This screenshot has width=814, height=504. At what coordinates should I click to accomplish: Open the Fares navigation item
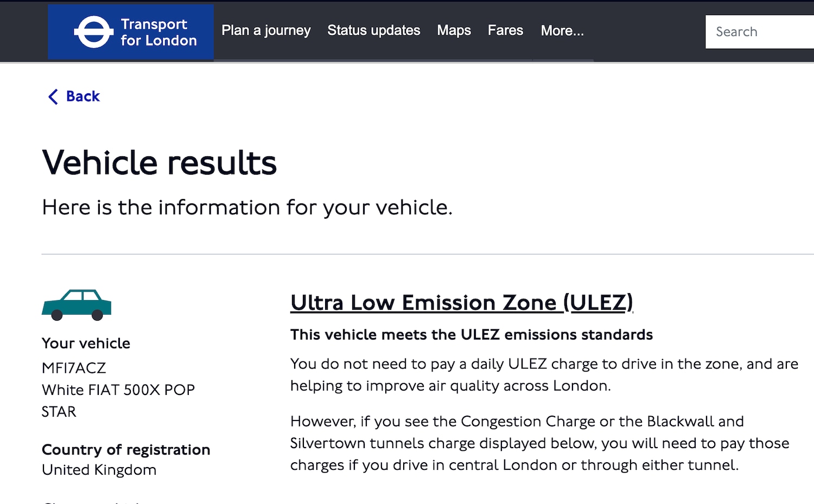click(x=505, y=30)
